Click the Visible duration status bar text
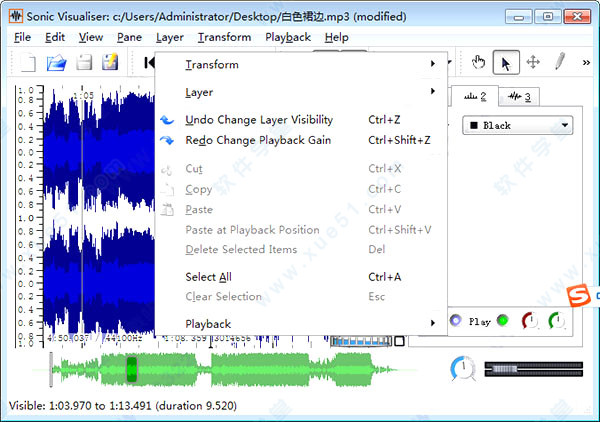The image size is (600, 422). (x=122, y=406)
